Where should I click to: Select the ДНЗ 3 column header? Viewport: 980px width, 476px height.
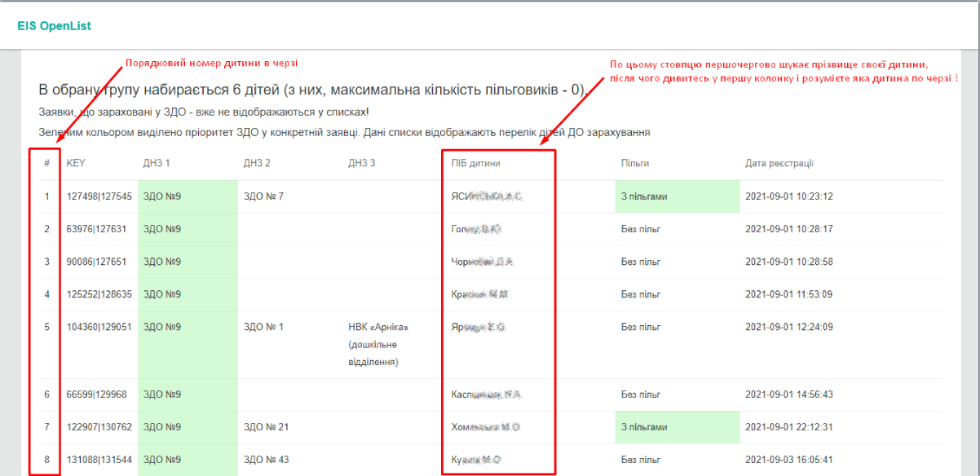coord(361,163)
